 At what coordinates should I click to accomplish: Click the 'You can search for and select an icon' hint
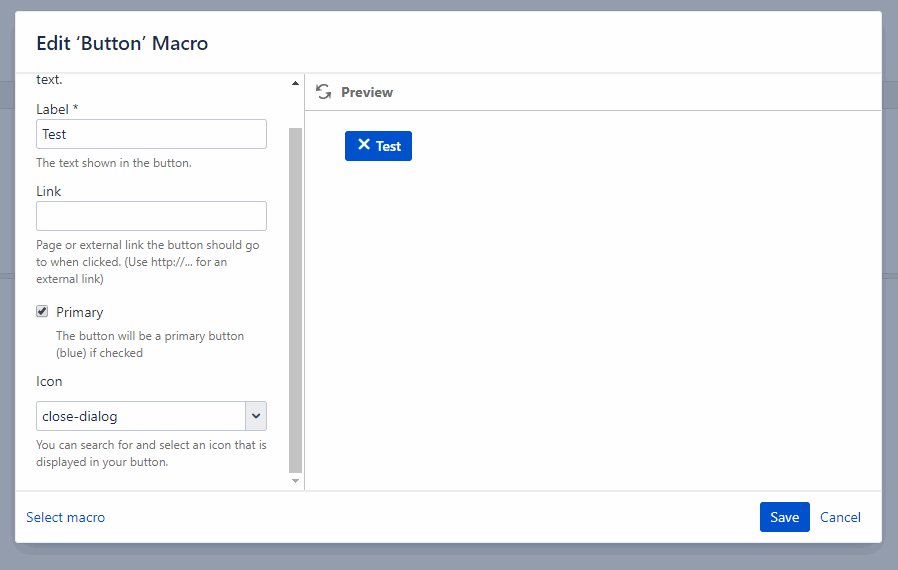(151, 453)
